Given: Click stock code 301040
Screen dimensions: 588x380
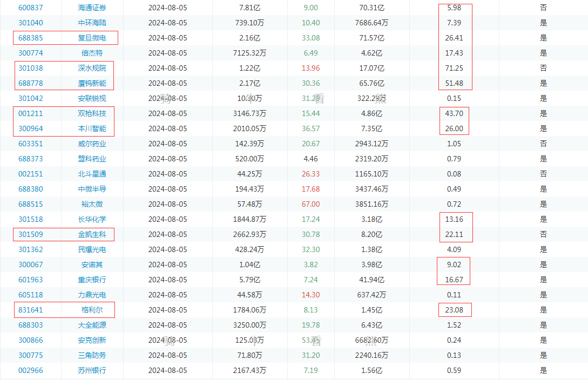Looking at the screenshot, I should pos(31,23).
